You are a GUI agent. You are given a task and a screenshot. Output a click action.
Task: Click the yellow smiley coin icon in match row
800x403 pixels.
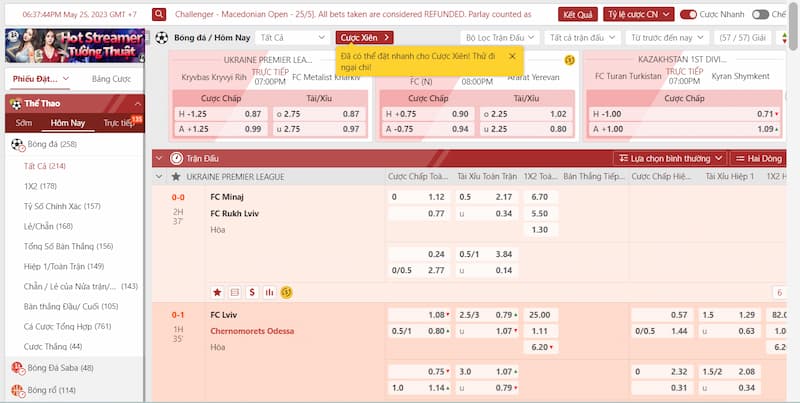click(x=286, y=292)
